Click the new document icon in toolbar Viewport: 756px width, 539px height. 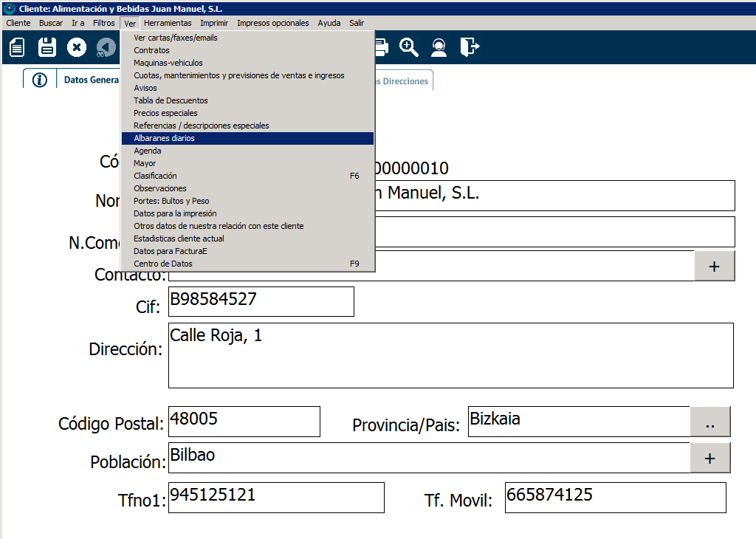coord(17,48)
